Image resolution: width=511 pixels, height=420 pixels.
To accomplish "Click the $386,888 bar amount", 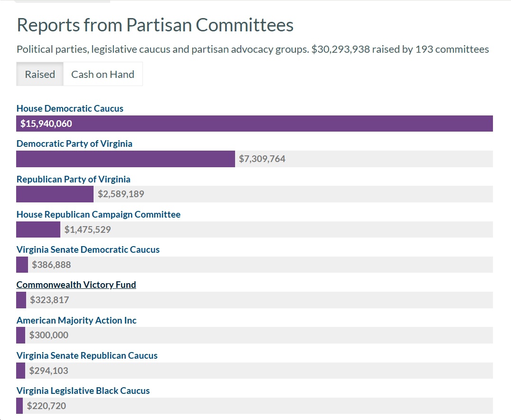I will (51, 265).
